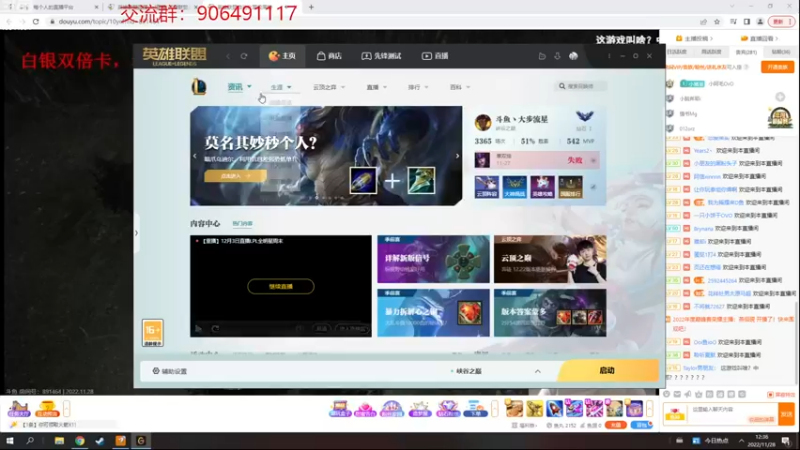
Task: Click the yellow button on the banner
Action: (235, 176)
